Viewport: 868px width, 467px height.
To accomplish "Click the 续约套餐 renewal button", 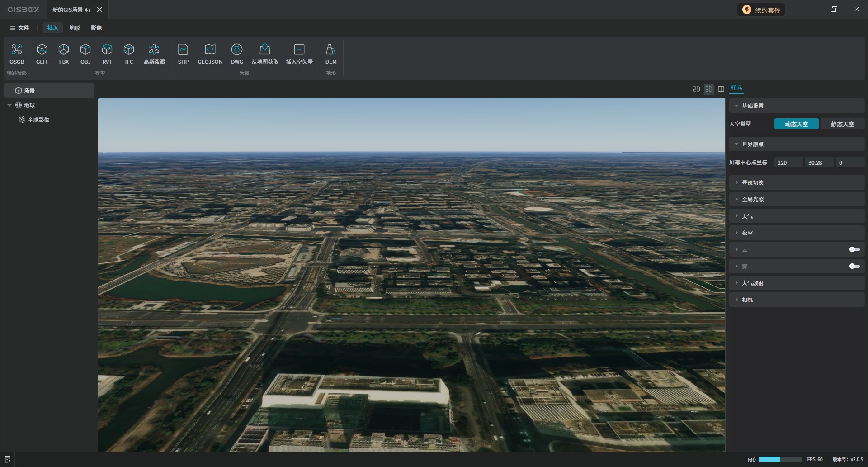I will (x=762, y=10).
